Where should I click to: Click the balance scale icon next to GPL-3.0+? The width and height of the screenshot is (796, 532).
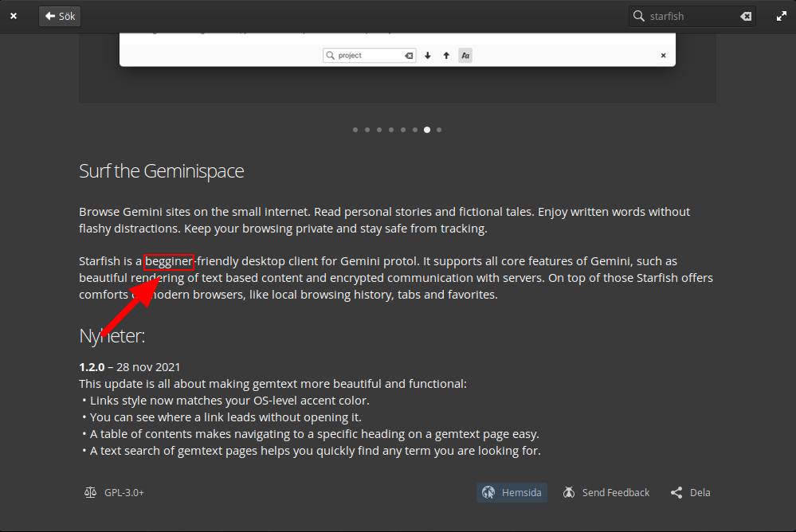(90, 492)
